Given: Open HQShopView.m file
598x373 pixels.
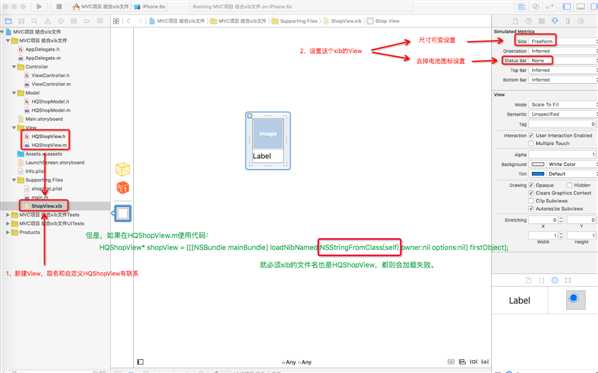Looking at the screenshot, I should pyautogui.click(x=49, y=145).
